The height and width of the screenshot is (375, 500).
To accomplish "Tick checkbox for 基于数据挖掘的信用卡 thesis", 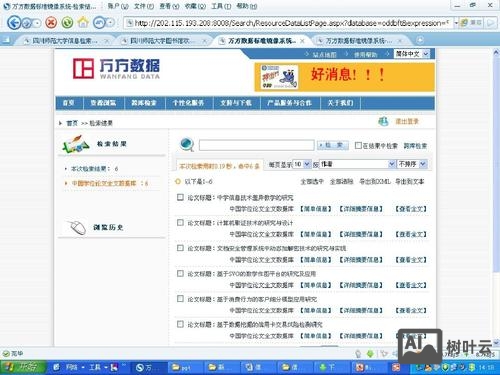I will click(180, 324).
